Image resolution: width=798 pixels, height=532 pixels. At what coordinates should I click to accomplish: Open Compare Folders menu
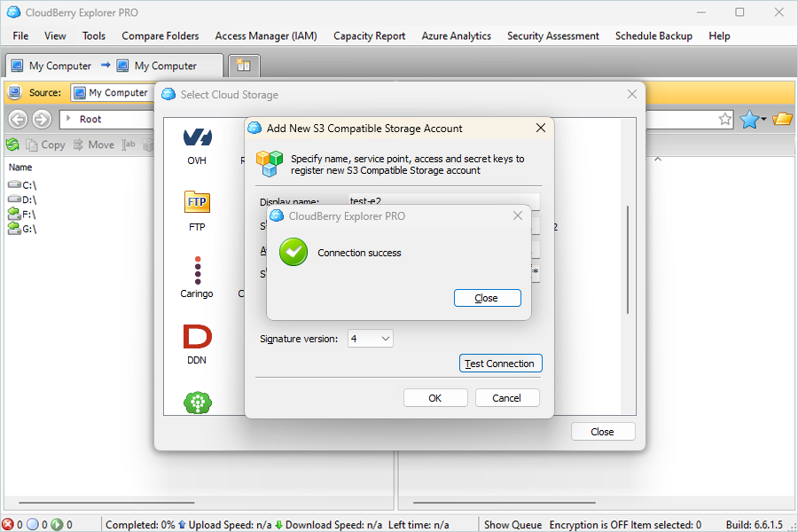160,36
